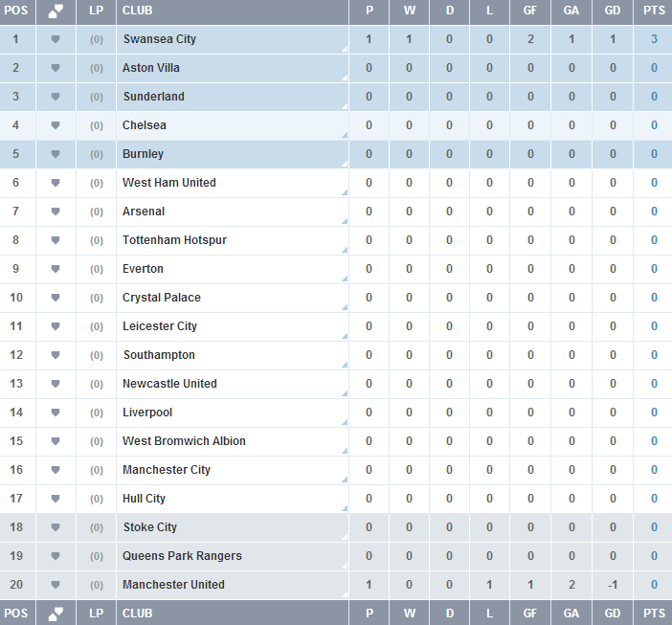Expand the Crystal Palace row corner triangle
The image size is (672, 625).
tap(345, 307)
